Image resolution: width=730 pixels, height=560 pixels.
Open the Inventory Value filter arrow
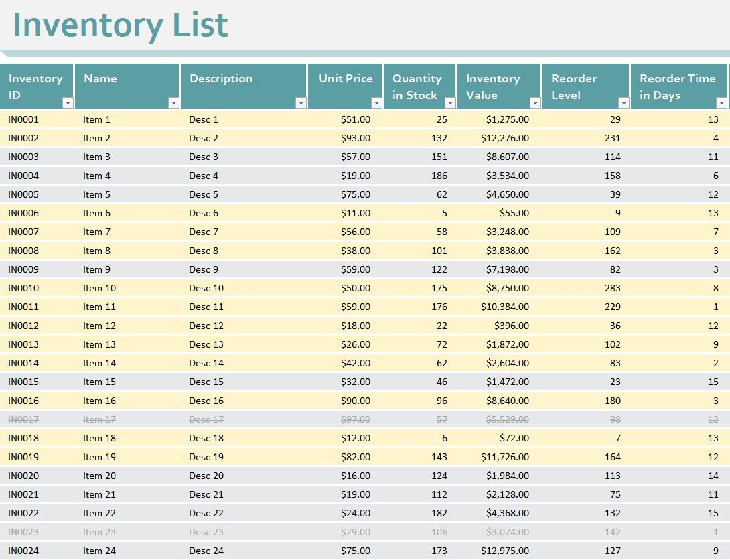click(x=534, y=103)
